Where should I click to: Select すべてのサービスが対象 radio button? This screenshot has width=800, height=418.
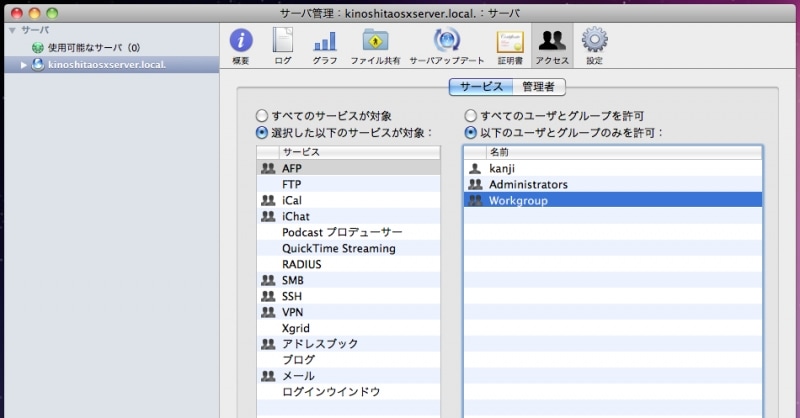262,116
